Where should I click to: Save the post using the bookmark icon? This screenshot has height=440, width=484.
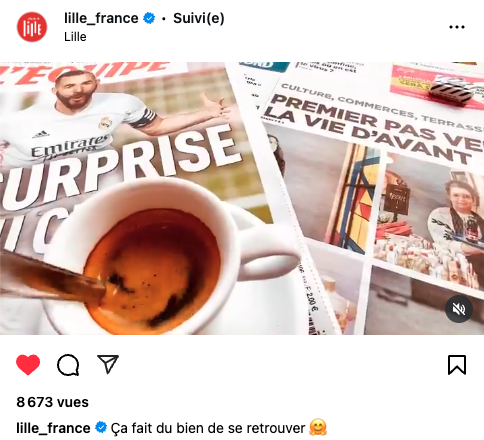tap(457, 365)
